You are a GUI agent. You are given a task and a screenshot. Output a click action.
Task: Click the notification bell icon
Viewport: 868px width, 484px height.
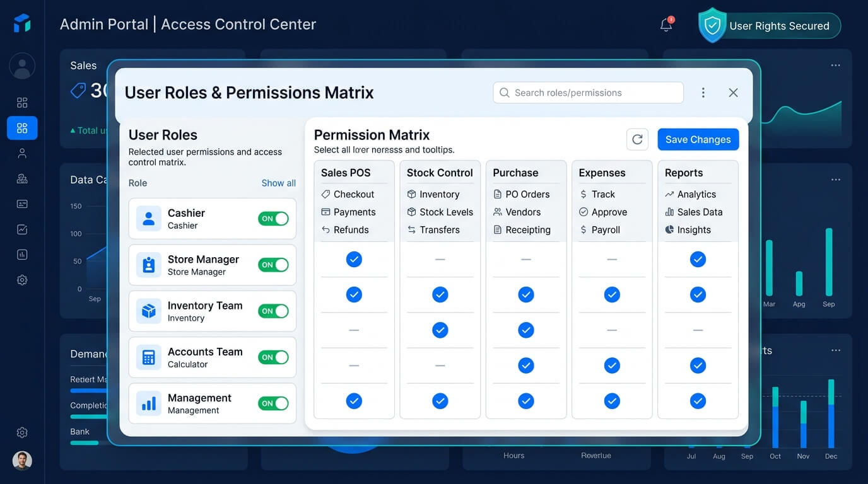pos(666,25)
